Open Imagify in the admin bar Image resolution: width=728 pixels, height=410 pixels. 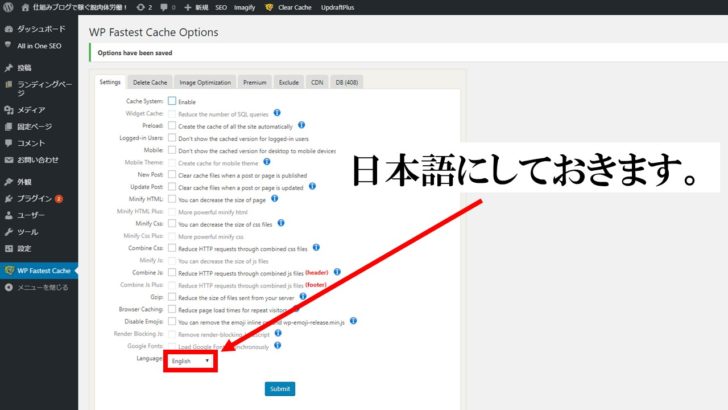tap(245, 7)
